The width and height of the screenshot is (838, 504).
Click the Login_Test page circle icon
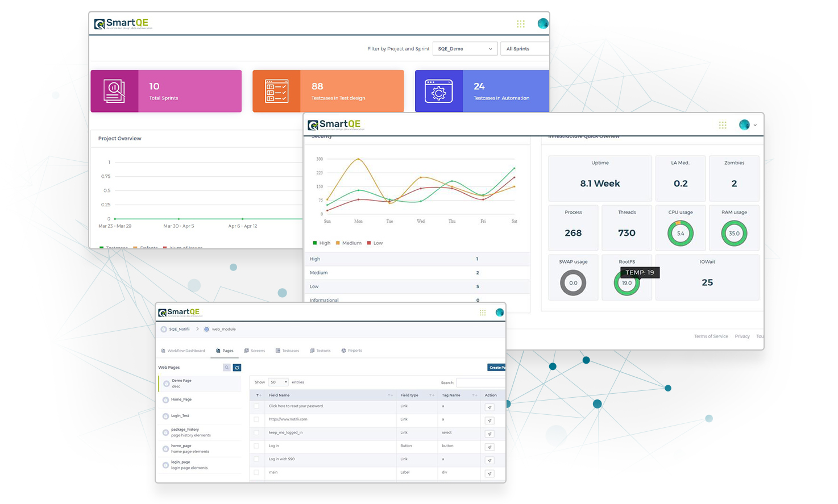(166, 416)
